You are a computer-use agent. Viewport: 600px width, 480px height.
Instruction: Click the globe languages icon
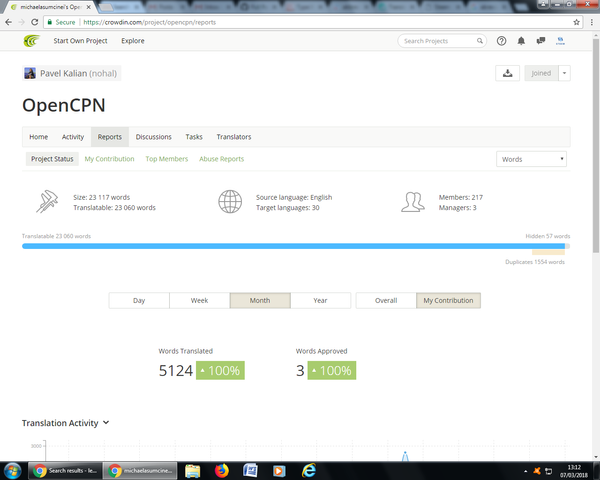[x=230, y=201]
